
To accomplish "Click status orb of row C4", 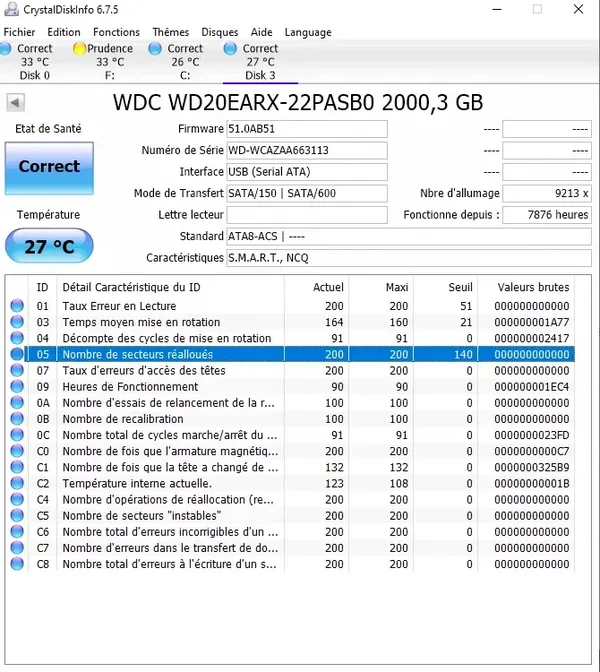I will (x=17, y=499).
